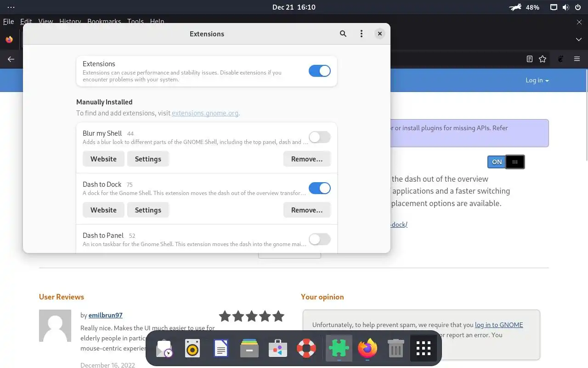Click the User Reviews heading
This screenshot has height=368, width=588.
62,297
